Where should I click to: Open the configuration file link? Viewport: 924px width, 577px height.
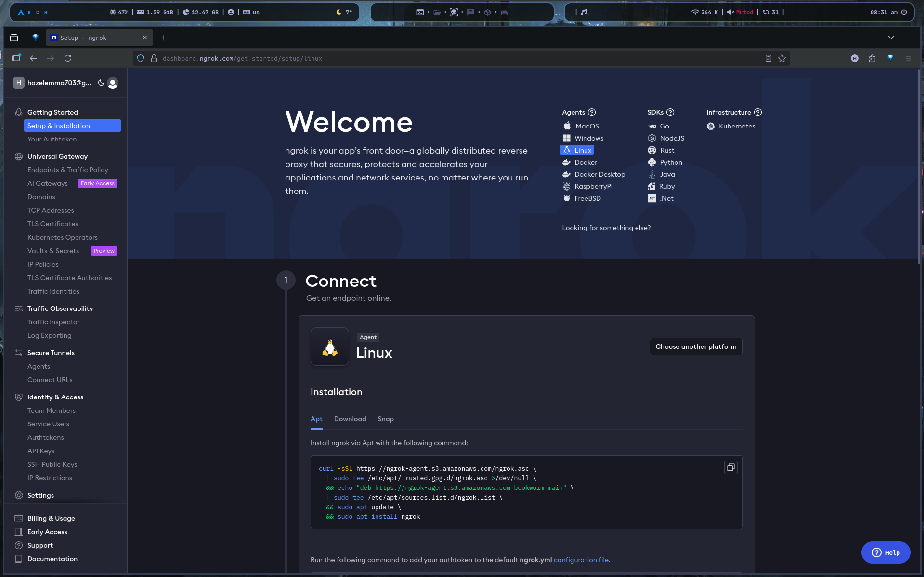click(x=581, y=560)
